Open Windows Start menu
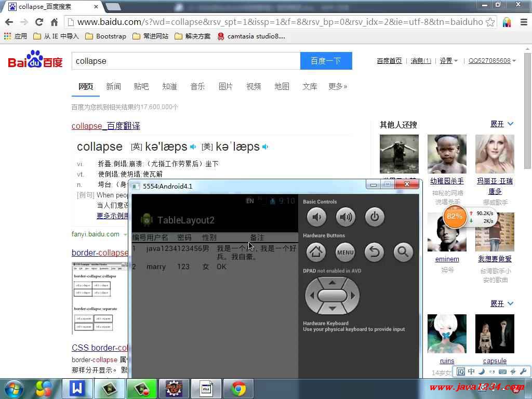 [x=13, y=389]
